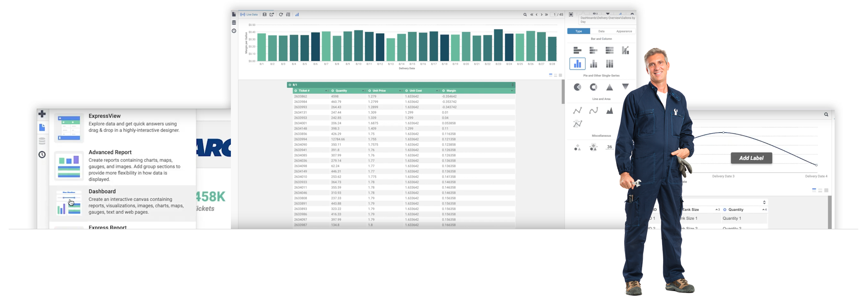
Task: Select stacked horizontal bar chart type
Action: point(593,50)
